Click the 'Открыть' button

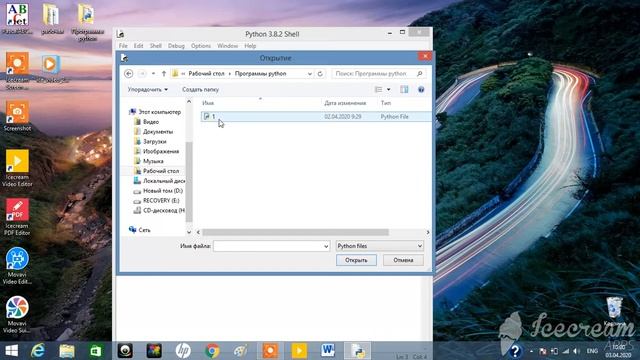click(x=356, y=260)
